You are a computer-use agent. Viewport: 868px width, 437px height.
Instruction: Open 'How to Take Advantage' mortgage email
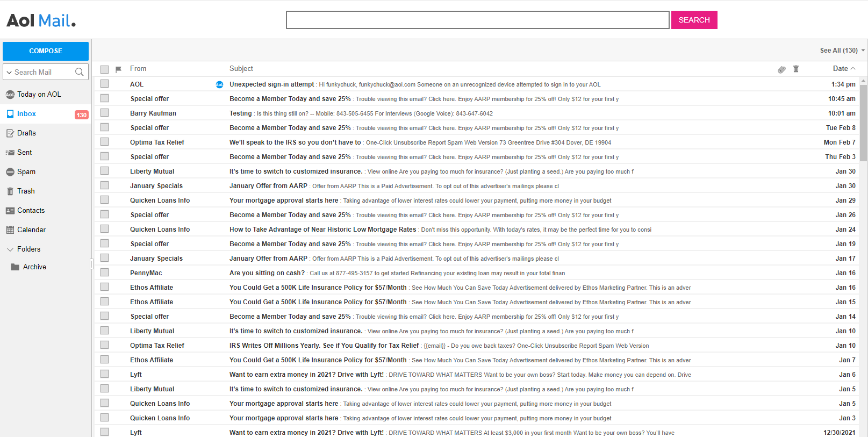click(x=477, y=230)
